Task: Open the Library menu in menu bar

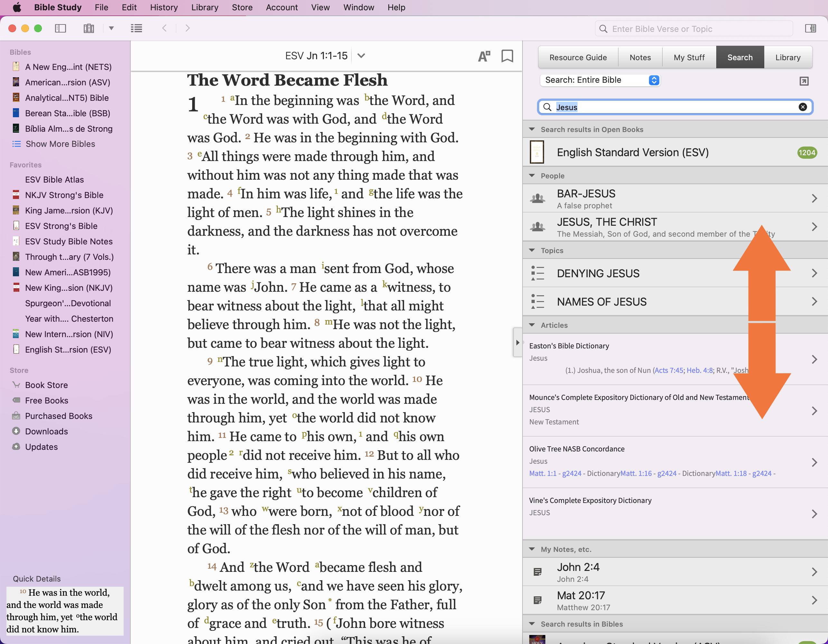Action: click(205, 7)
